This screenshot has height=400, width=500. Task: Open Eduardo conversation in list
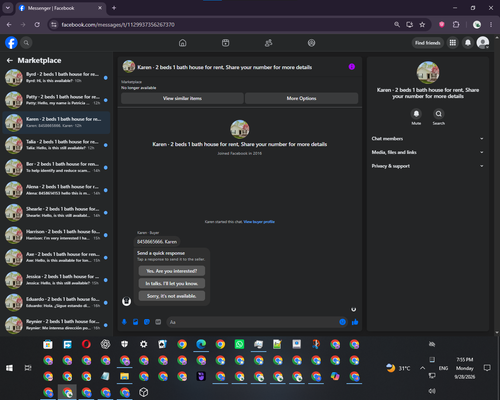pos(56,302)
